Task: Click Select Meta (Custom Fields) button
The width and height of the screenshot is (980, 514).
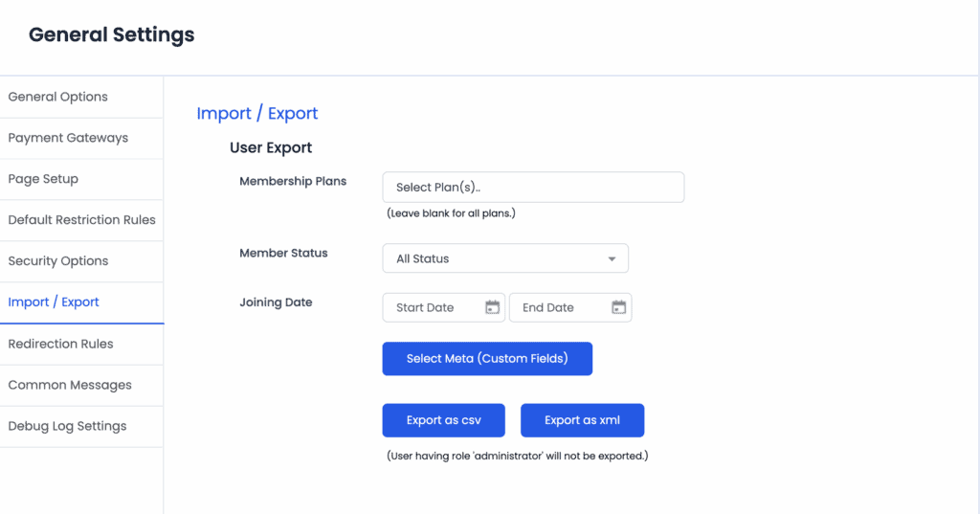Action: (x=487, y=358)
